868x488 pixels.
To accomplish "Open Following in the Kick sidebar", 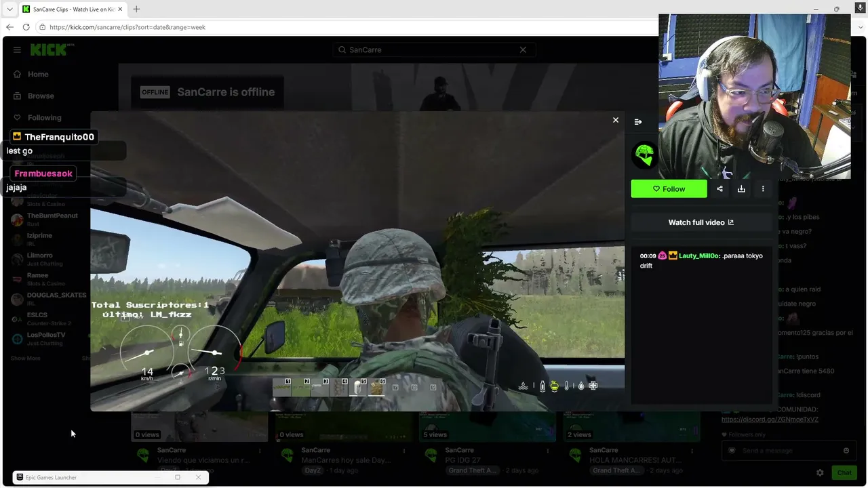I will tap(37, 118).
